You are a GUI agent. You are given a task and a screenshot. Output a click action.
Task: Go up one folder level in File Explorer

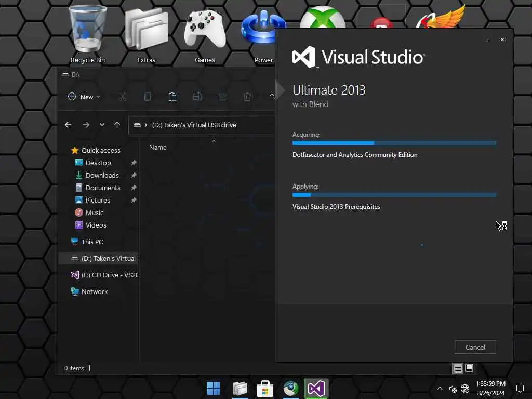coord(117,125)
